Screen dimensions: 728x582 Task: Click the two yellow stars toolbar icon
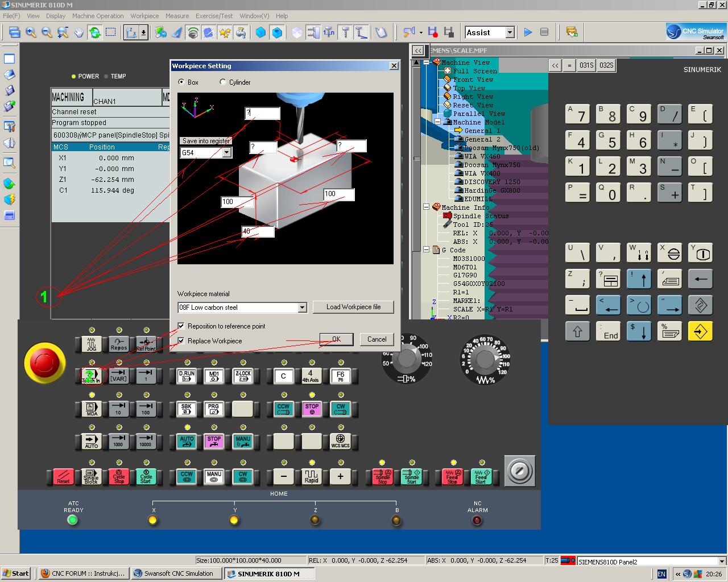[225, 32]
